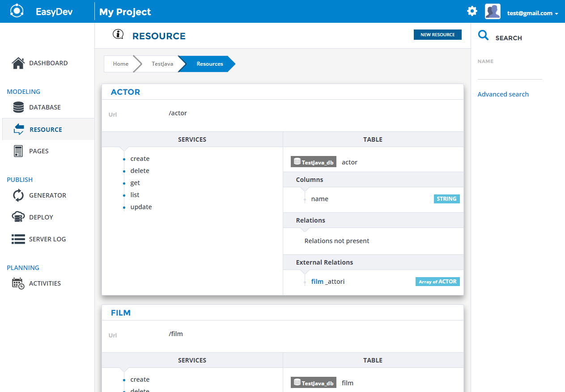Click the Generator refresh icon
The width and height of the screenshot is (565, 392).
point(18,195)
